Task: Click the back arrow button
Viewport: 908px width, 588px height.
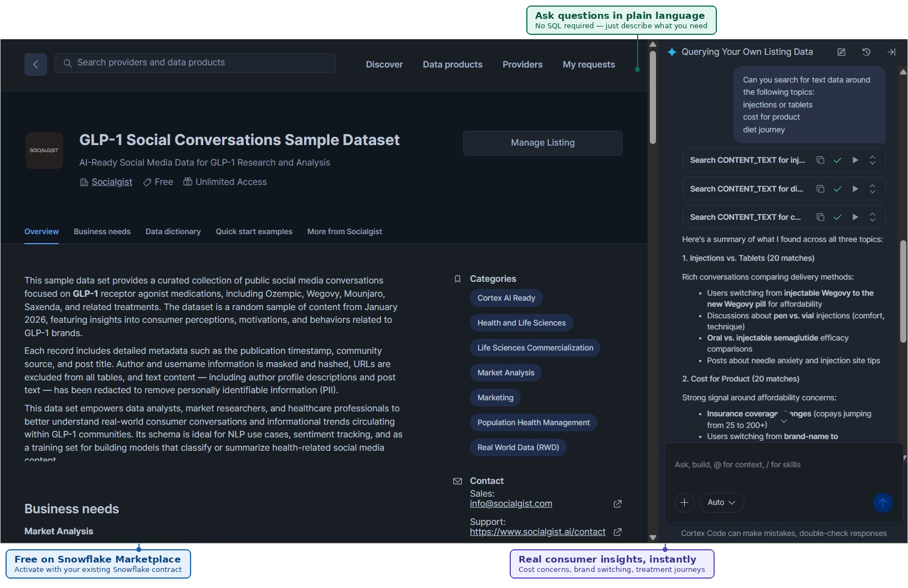Action: click(x=35, y=64)
